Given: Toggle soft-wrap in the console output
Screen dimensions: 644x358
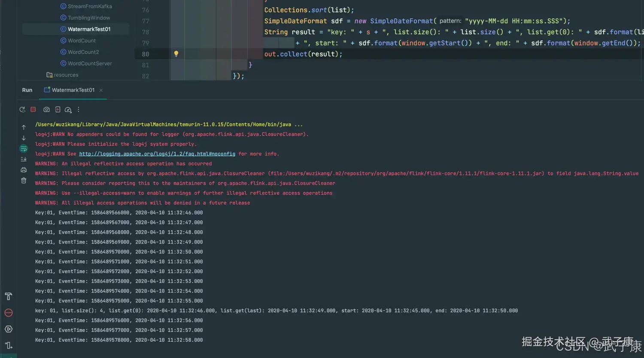Looking at the screenshot, I should (x=24, y=149).
